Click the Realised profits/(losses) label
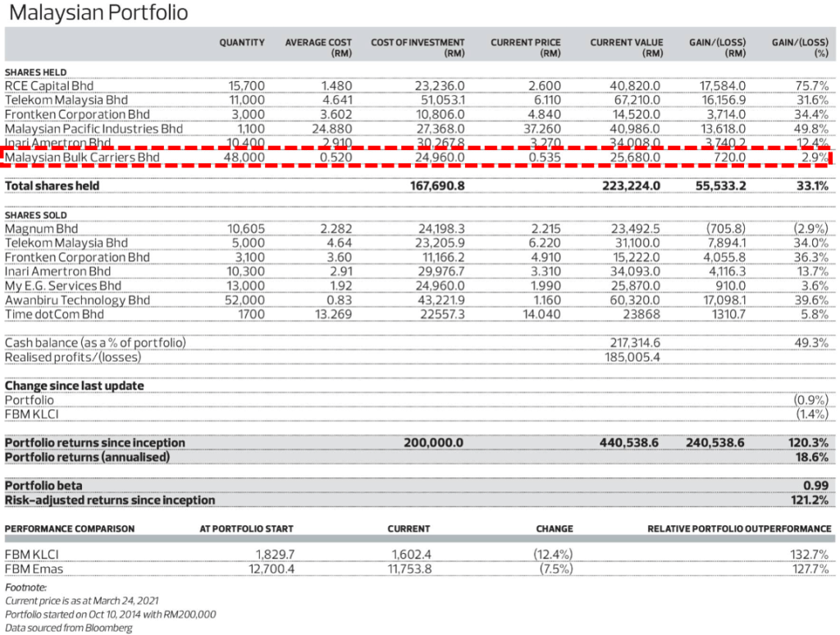Image resolution: width=840 pixels, height=635 pixels. (73, 357)
